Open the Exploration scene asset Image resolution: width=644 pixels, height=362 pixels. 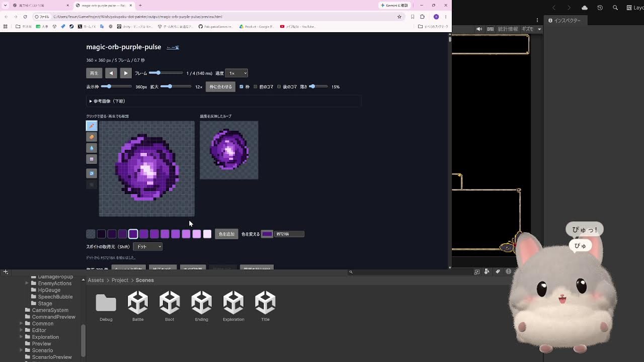233,306
